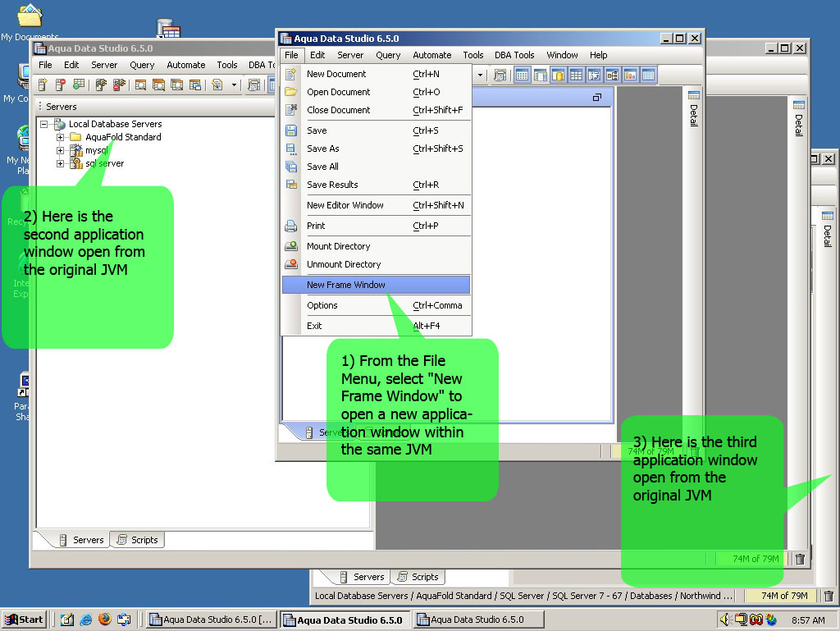Open toolbar dropdown arrow in second window
The height and width of the screenshot is (631, 840).
point(234,85)
